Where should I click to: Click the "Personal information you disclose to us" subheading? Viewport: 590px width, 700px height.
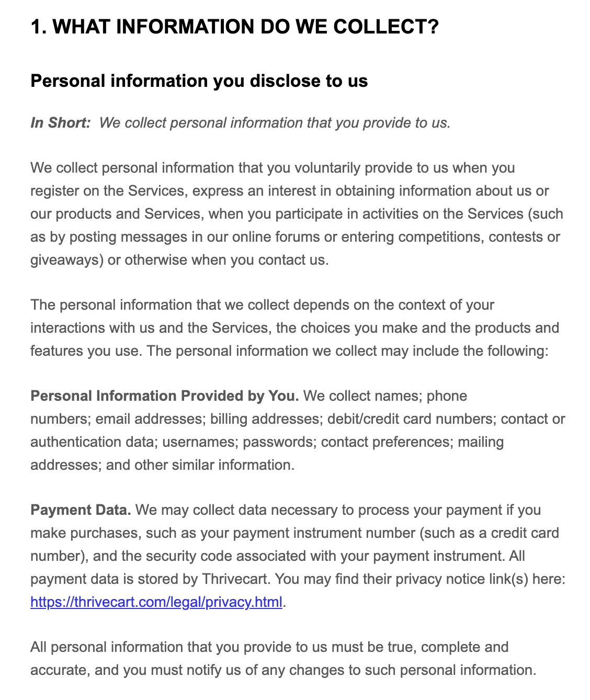[199, 81]
